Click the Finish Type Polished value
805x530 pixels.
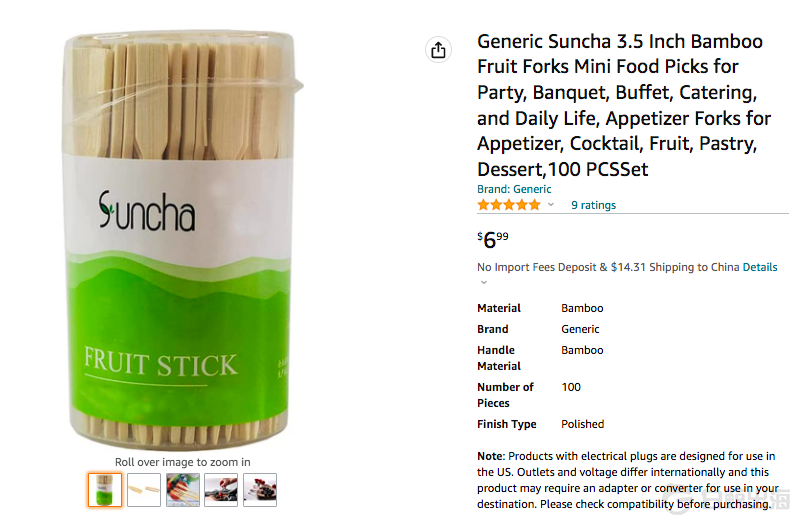point(583,424)
